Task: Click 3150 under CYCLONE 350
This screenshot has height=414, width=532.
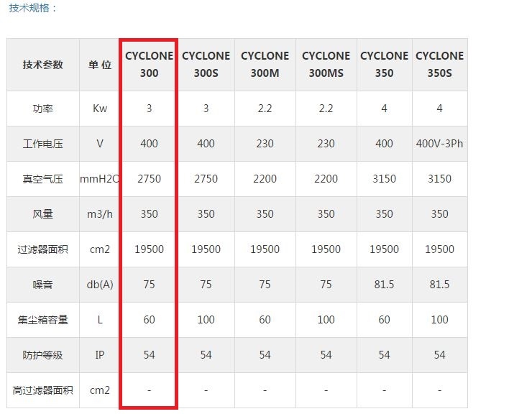Action: (x=384, y=179)
